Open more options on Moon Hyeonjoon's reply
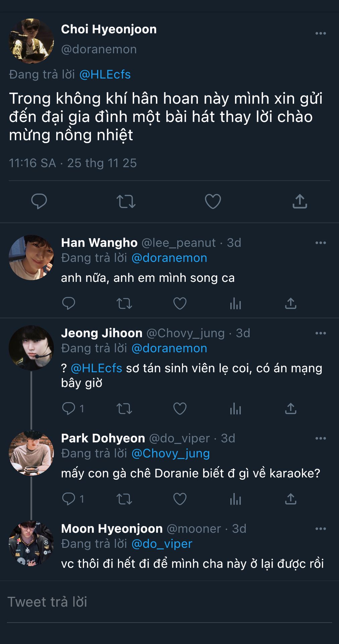The width and height of the screenshot is (339, 644). 321,529
